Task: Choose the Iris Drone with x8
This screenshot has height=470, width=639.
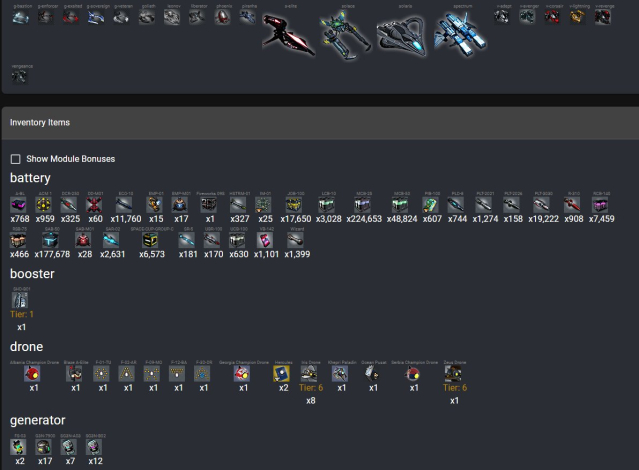Action: click(x=310, y=373)
